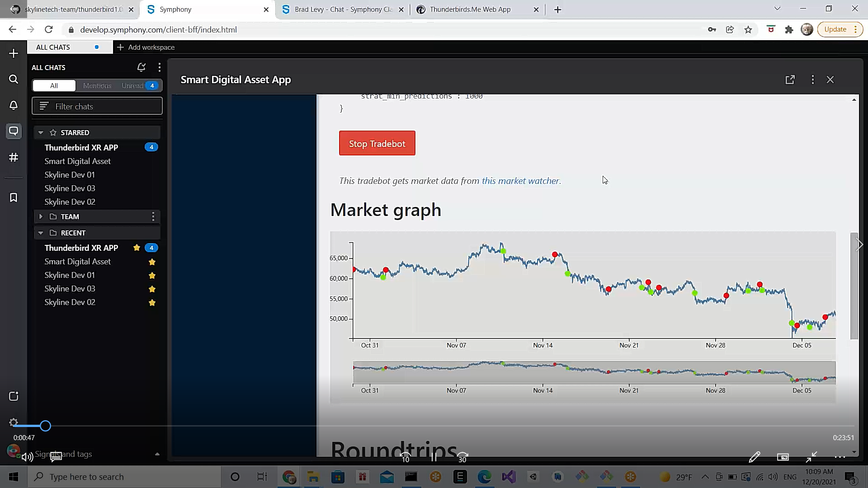Open Visual Studio from the taskbar
The image size is (868, 488).
point(509,477)
